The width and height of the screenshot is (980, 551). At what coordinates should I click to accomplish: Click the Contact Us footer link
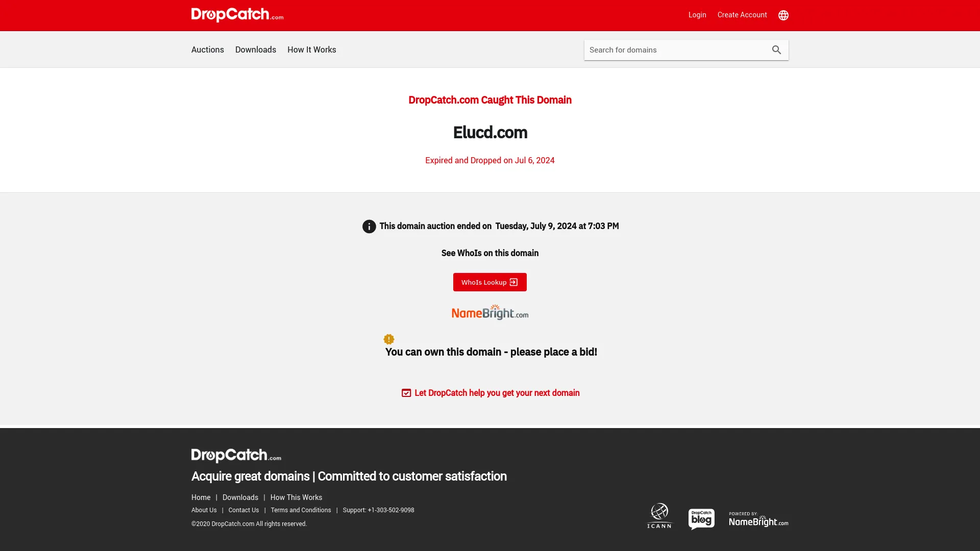pyautogui.click(x=243, y=509)
